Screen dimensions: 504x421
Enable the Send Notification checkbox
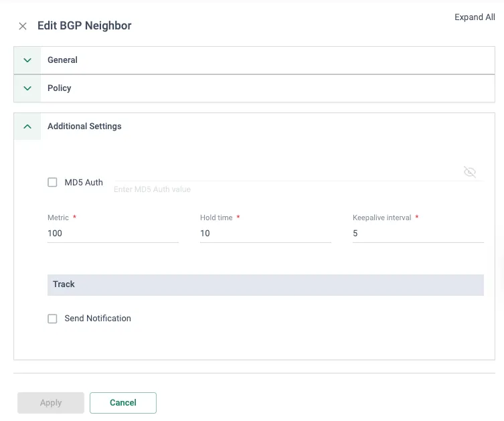52,319
